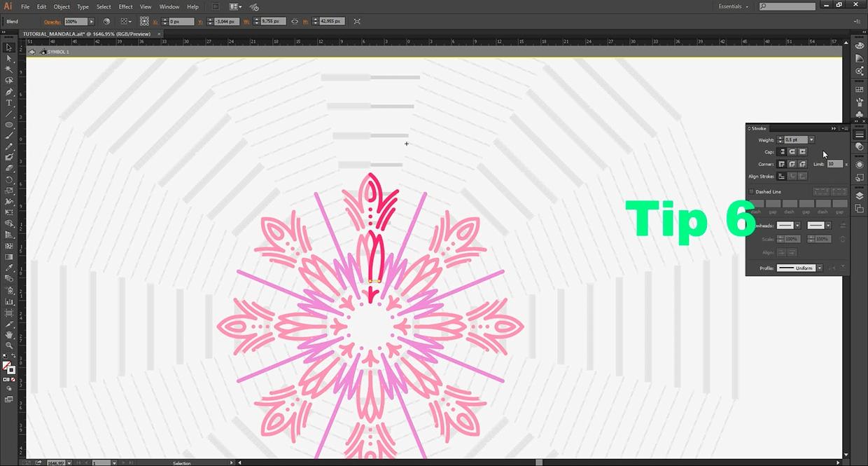Image resolution: width=868 pixels, height=466 pixels.
Task: Open the File menu
Action: coord(25,7)
